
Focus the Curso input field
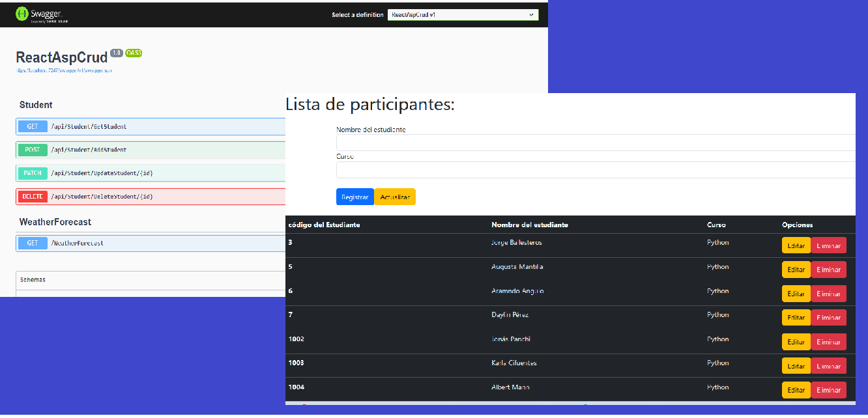coord(596,170)
